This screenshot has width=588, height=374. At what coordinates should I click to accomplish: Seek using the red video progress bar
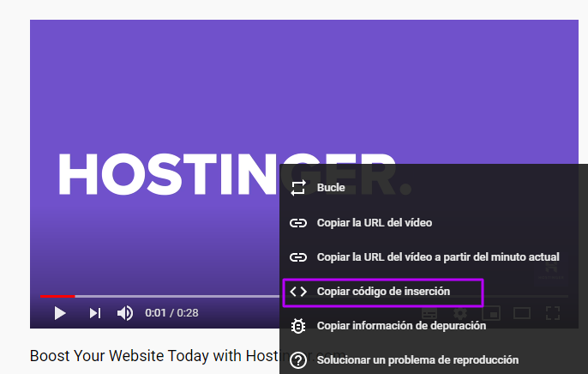point(57,296)
